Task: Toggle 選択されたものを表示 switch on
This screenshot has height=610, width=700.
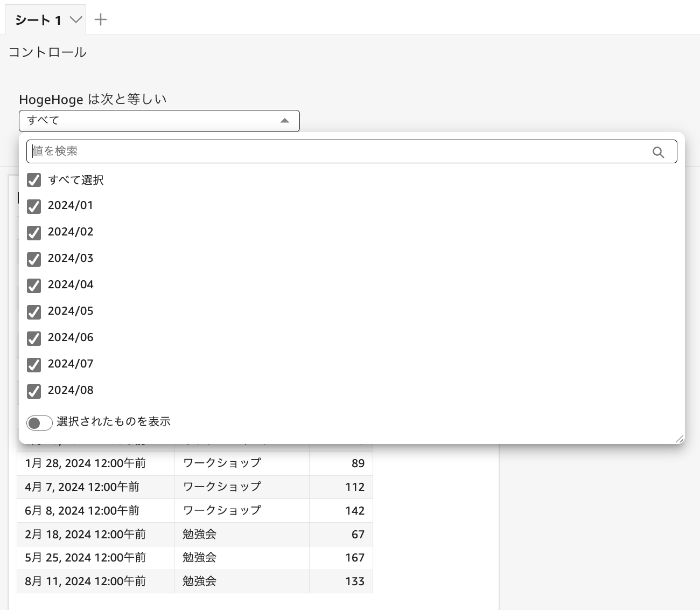Action: (39, 422)
